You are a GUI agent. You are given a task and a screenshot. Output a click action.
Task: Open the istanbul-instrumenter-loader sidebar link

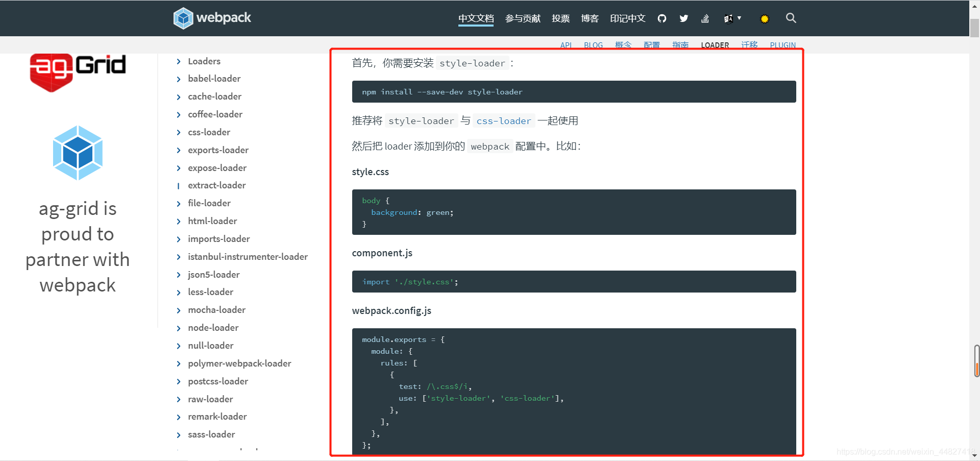[x=248, y=257]
